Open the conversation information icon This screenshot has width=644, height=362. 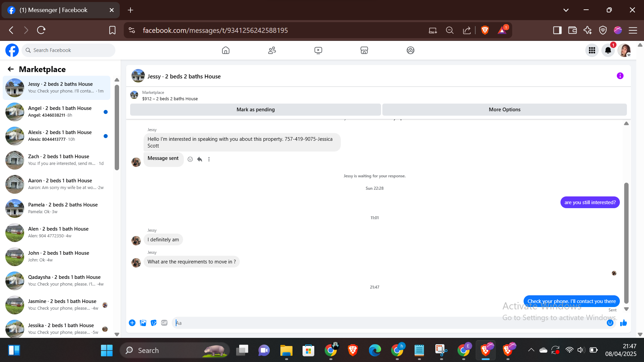(x=620, y=76)
